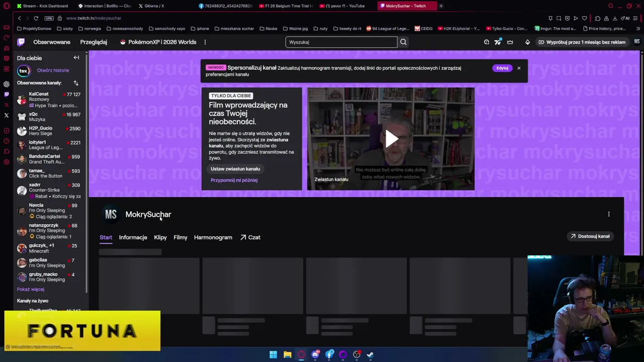Open H2P_Gucio channel in sidebar
Viewport: 644px width, 362px height.
point(49,131)
